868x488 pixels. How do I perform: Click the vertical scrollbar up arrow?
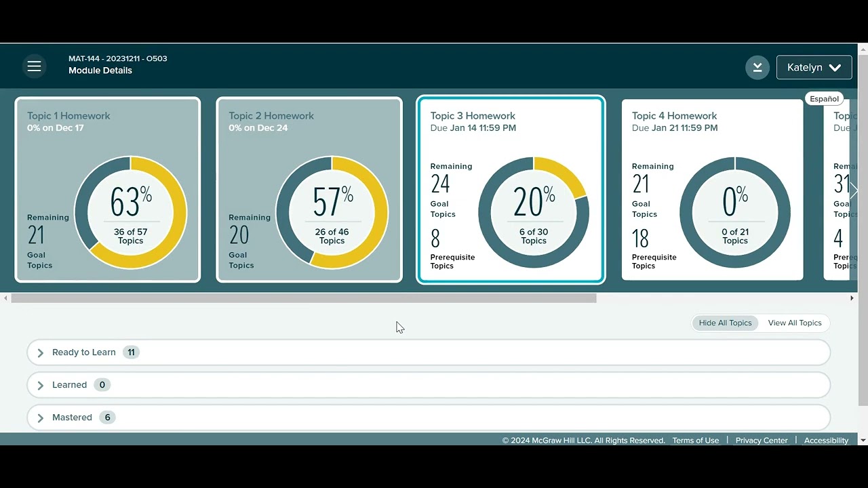coord(863,49)
